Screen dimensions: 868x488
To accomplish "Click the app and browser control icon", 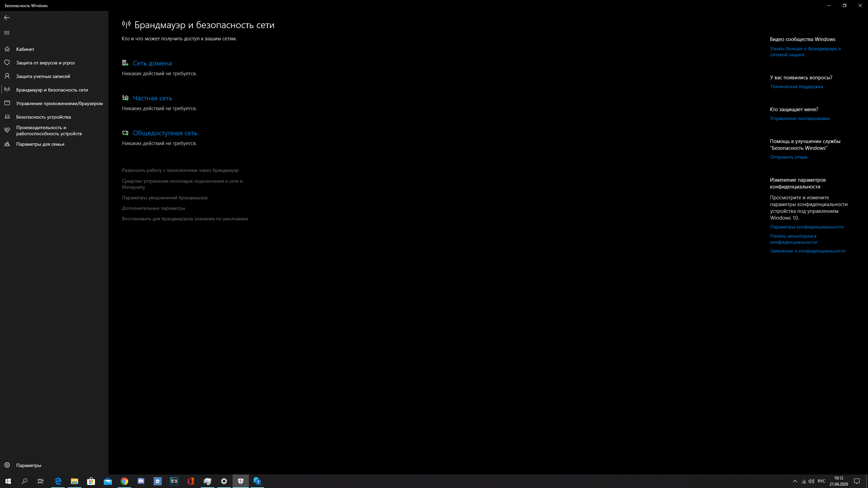I will [7, 103].
